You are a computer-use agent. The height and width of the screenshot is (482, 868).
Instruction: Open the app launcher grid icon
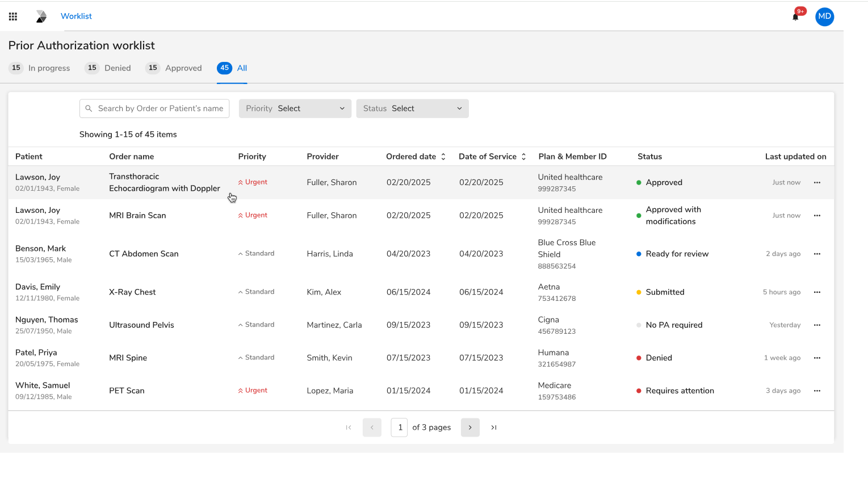tap(13, 16)
